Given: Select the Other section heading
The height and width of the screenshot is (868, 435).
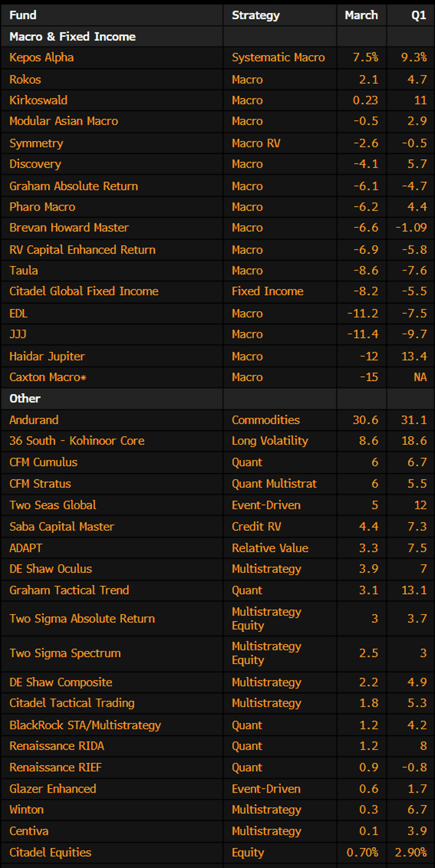Looking at the screenshot, I should tap(25, 398).
